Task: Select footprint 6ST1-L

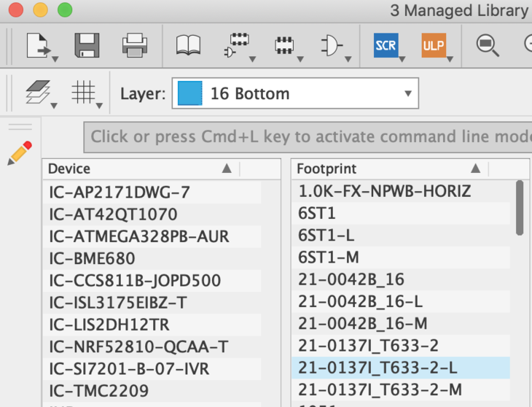Action: coord(401,236)
